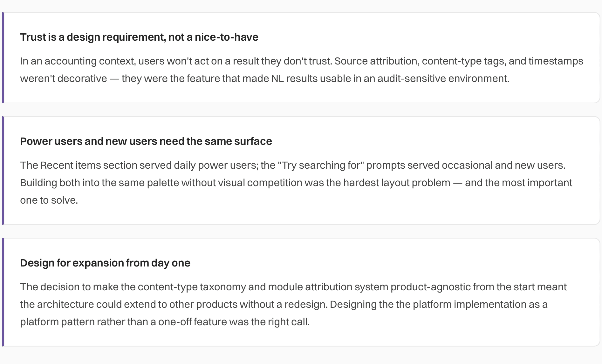Click the 'weren't decorative' phrase in first card
The height and width of the screenshot is (364, 602).
[64, 78]
